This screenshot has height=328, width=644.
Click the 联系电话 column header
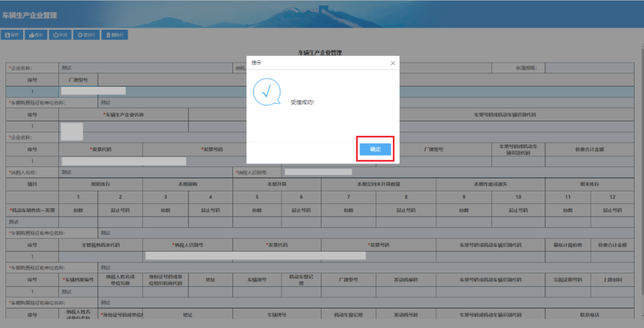click(589, 315)
